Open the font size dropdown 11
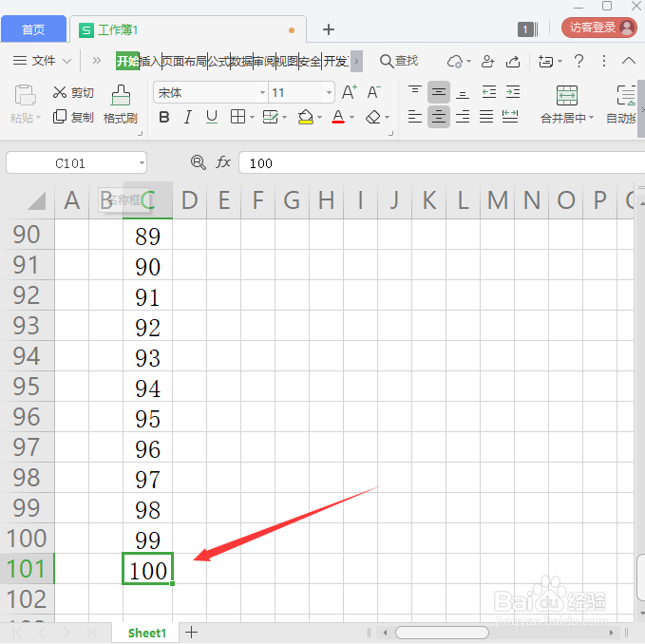This screenshot has width=645, height=644. point(329,92)
